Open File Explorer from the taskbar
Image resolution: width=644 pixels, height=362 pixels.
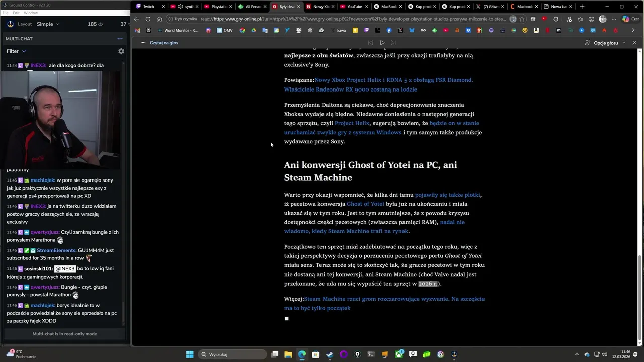pyautogui.click(x=288, y=354)
